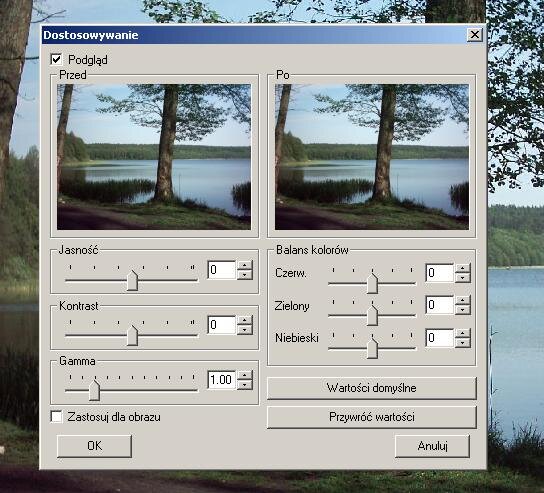This screenshot has width=544, height=493.
Task: Decrease Jasność value with down arrow
Action: 245,275
